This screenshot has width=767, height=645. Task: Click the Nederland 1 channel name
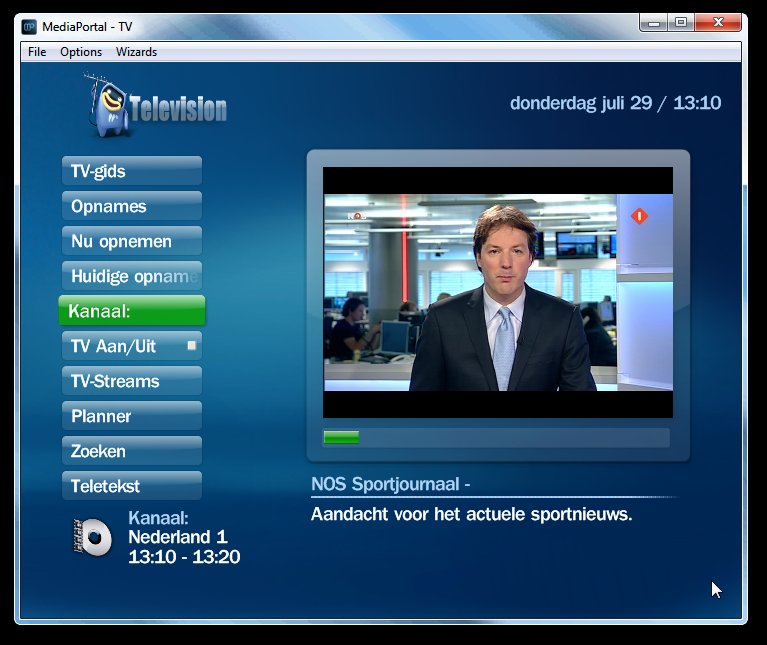click(178, 537)
